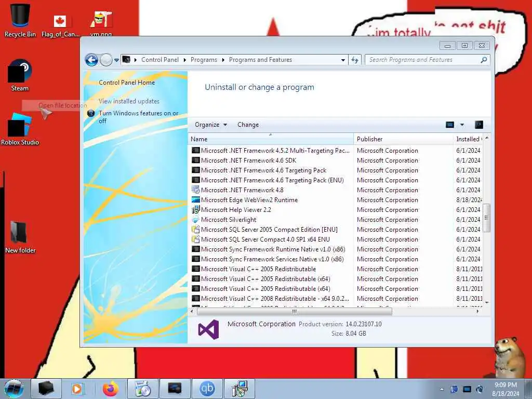The width and height of the screenshot is (532, 399).
Task: Click the shield icon beside Turn Windows features
Action: click(90, 113)
